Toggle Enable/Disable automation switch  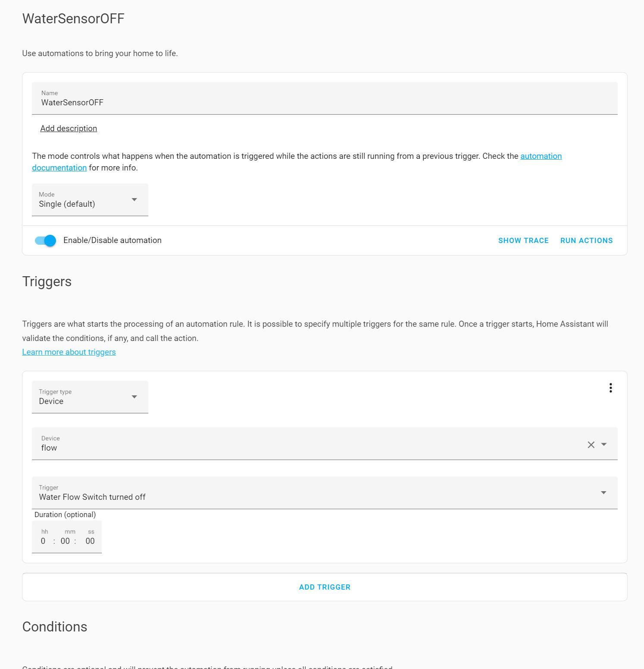coord(45,240)
